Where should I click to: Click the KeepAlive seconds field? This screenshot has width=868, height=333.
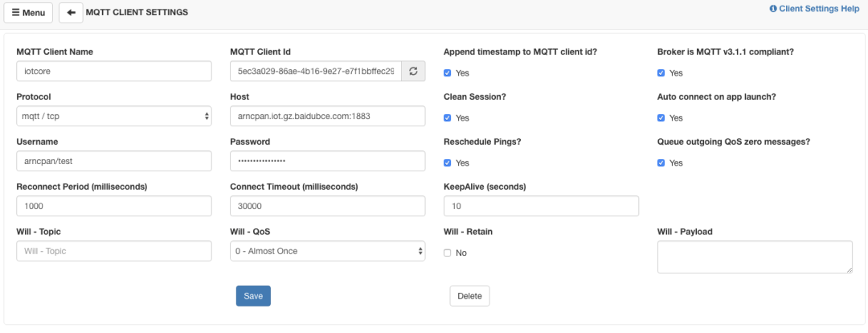click(541, 206)
